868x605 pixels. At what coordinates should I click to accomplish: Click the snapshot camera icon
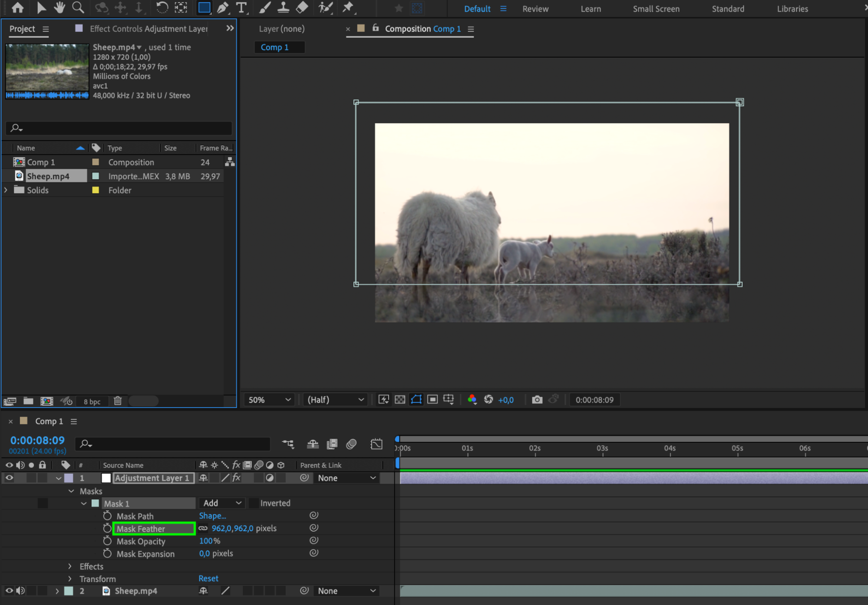pos(537,400)
